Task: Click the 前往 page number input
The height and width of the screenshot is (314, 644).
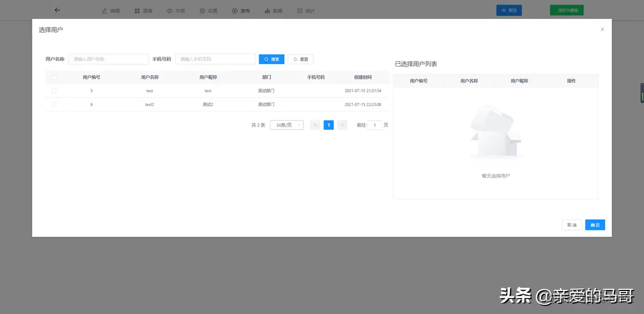Action: pos(374,125)
